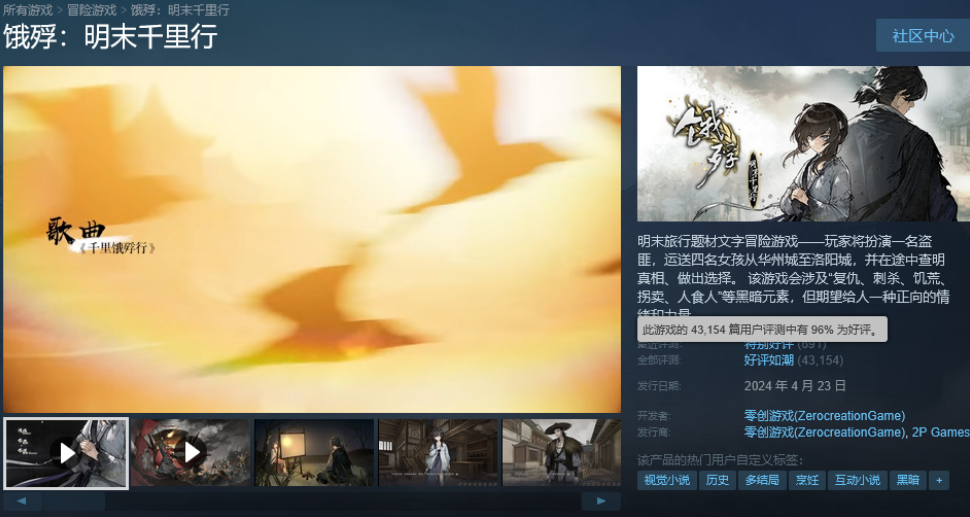Select the 烹饪 tag

point(807,480)
